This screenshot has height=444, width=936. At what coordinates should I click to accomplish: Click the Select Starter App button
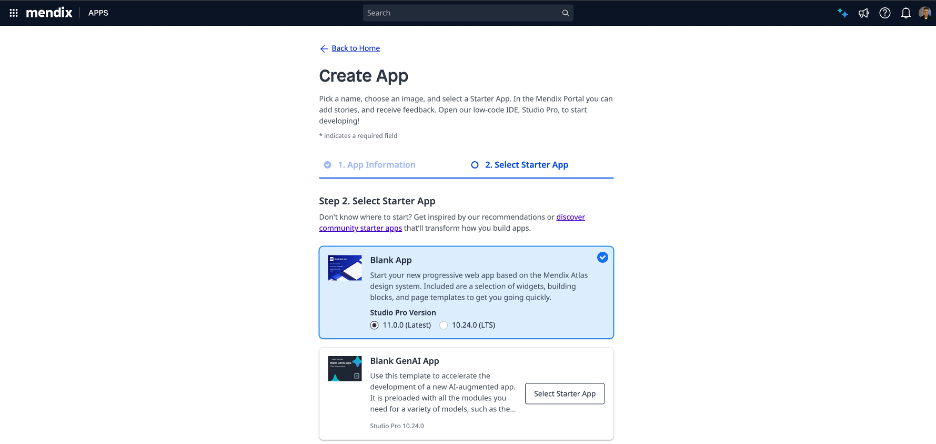pos(565,394)
